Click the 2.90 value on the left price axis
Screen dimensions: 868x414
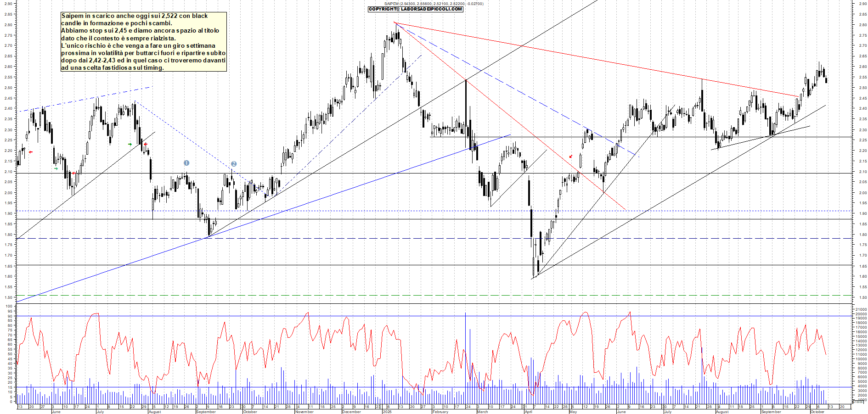click(x=8, y=4)
